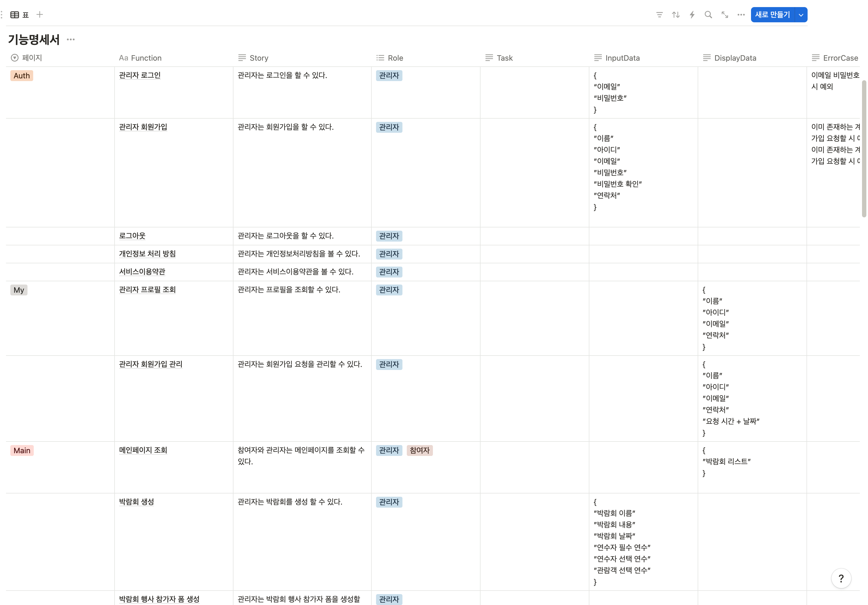Open the automations lightning bolt icon

(692, 15)
